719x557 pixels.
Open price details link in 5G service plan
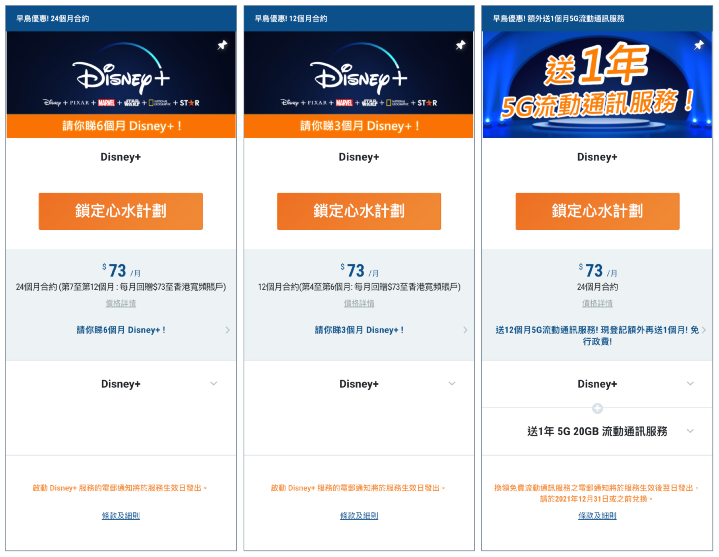tap(597, 303)
